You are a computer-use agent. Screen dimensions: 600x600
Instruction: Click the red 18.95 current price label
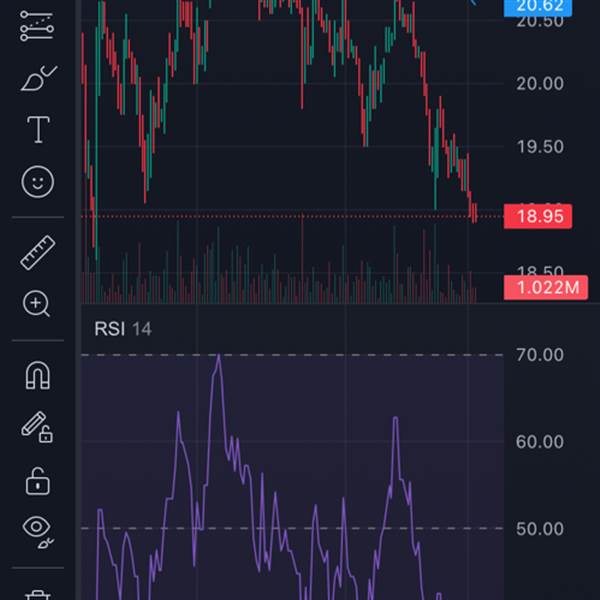pyautogui.click(x=538, y=216)
